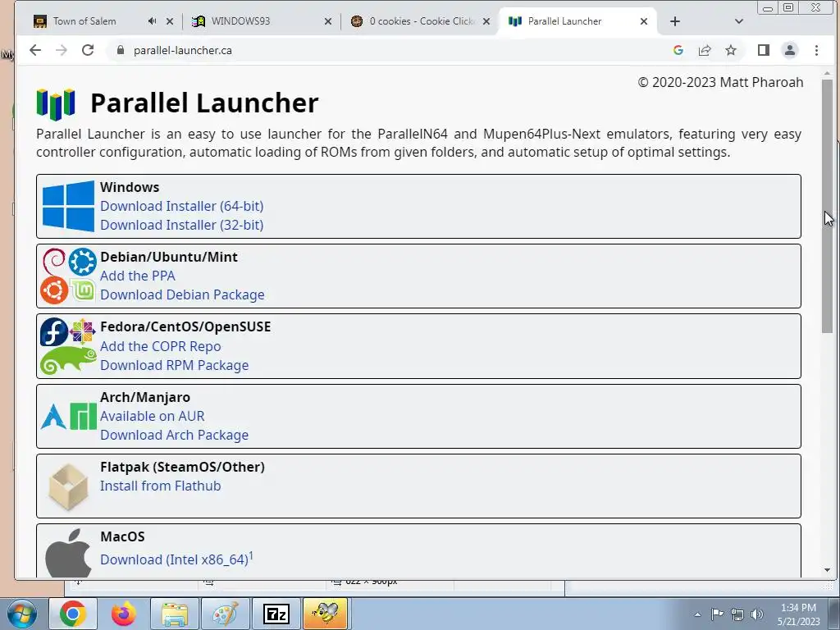Click Download RPM Package link
Screen dimensions: 840x630
click(x=175, y=365)
